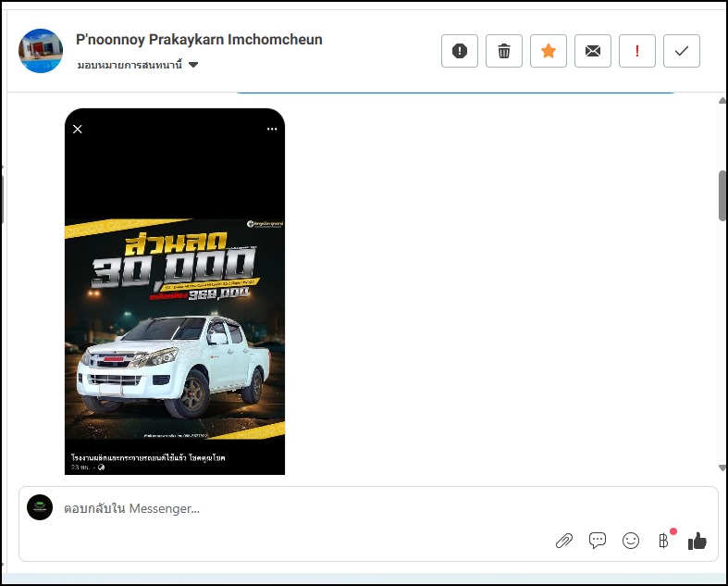Send a thumbs-up like
This screenshot has width=728, height=586.
(697, 541)
